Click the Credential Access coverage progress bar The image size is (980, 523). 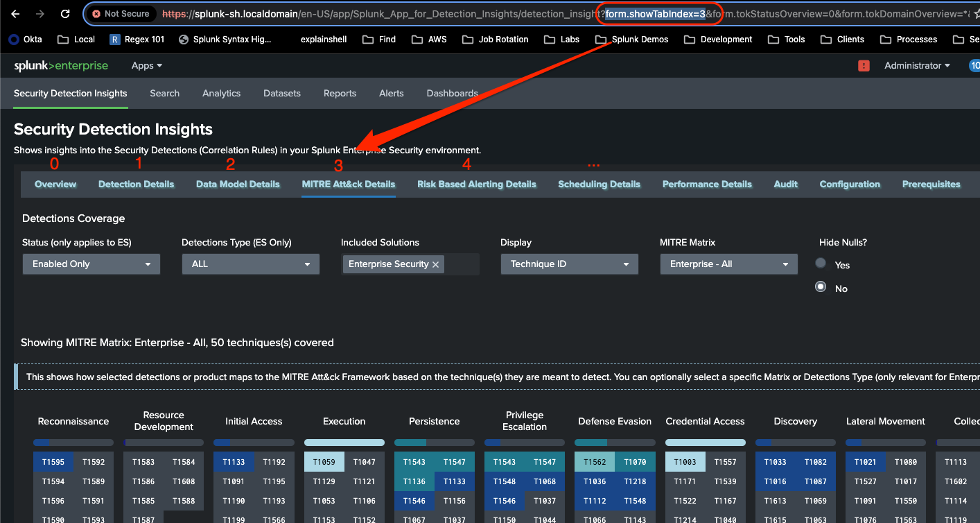click(x=706, y=443)
